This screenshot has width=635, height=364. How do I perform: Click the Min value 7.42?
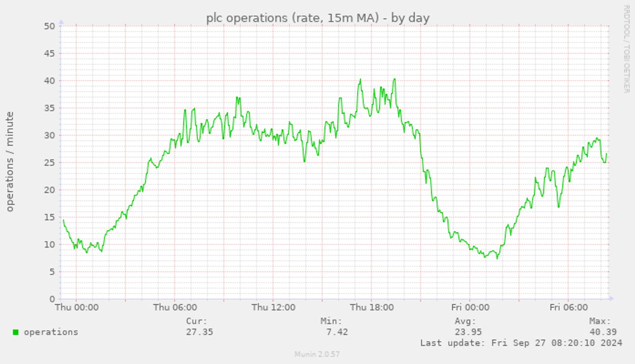coord(337,332)
